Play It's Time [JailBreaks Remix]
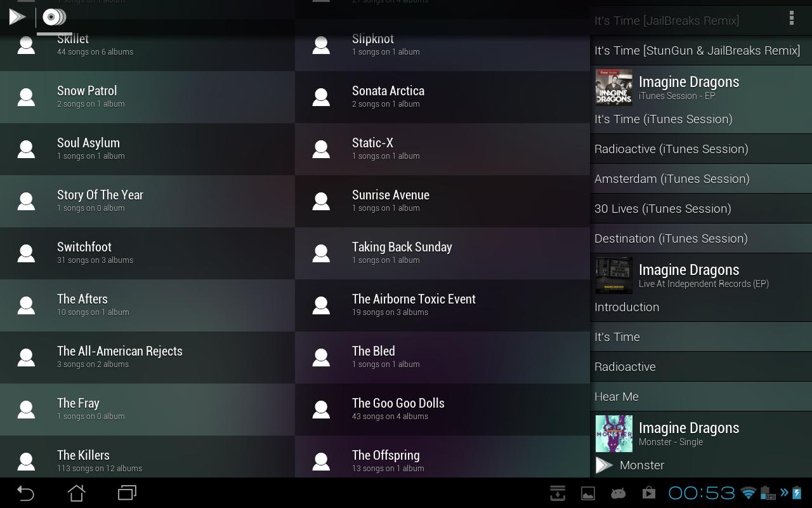This screenshot has width=812, height=508. 701,20
